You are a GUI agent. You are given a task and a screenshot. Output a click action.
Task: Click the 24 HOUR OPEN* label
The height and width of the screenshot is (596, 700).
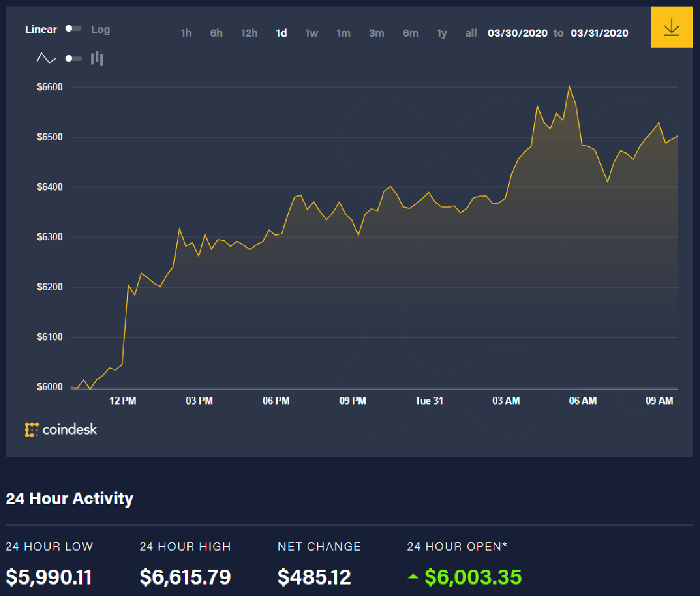[457, 547]
